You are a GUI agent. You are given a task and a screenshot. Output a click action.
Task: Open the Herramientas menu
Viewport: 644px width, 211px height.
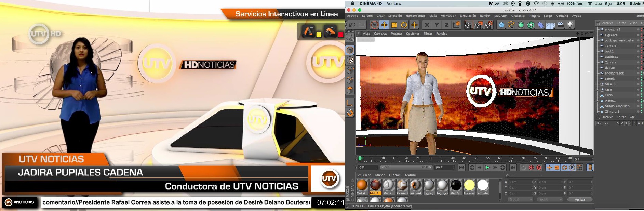415,16
